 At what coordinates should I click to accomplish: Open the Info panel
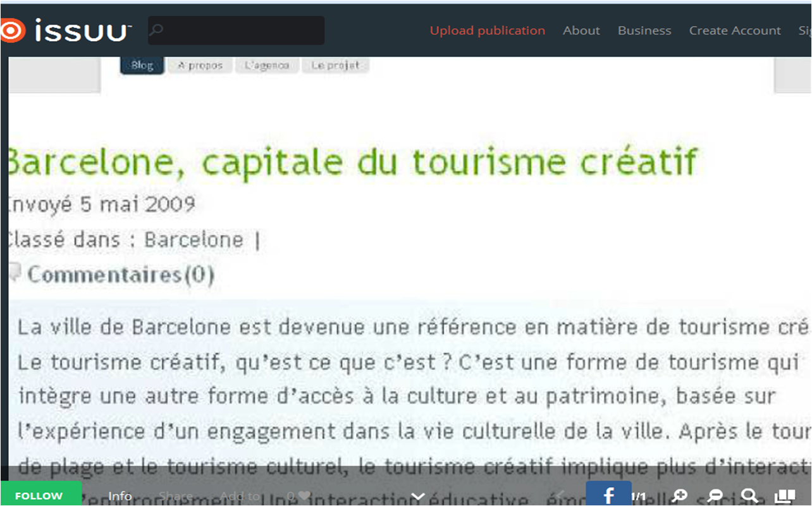click(x=120, y=496)
